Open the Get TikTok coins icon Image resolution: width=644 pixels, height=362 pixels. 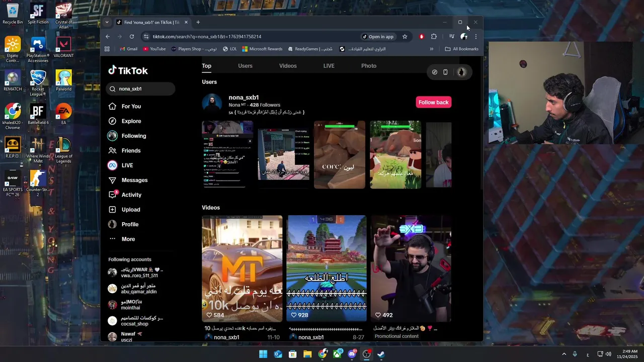[435, 72]
